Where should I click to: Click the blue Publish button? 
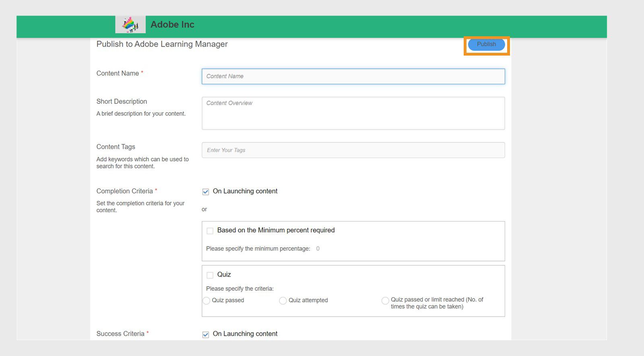486,44
